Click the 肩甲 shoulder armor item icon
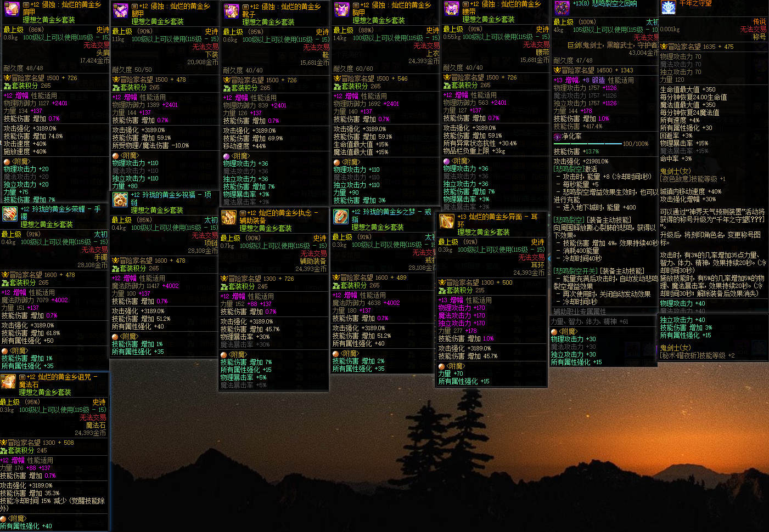The image size is (769, 532). (x=11, y=9)
